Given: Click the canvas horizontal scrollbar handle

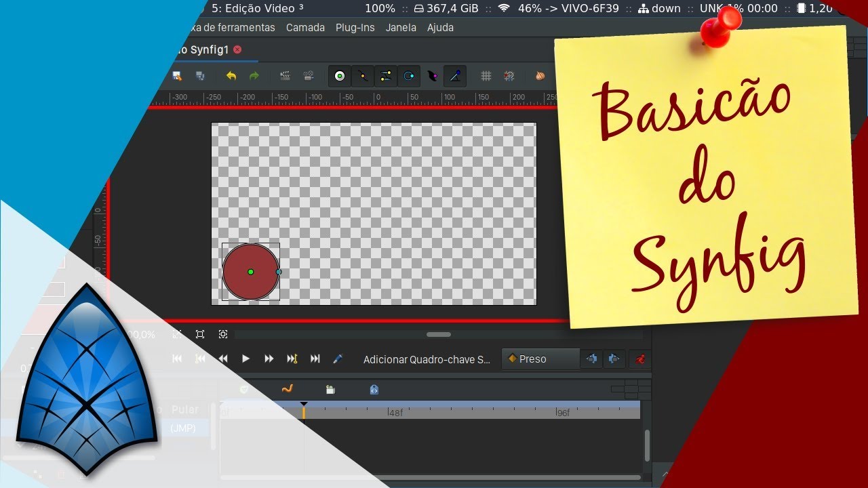Looking at the screenshot, I should (x=439, y=334).
